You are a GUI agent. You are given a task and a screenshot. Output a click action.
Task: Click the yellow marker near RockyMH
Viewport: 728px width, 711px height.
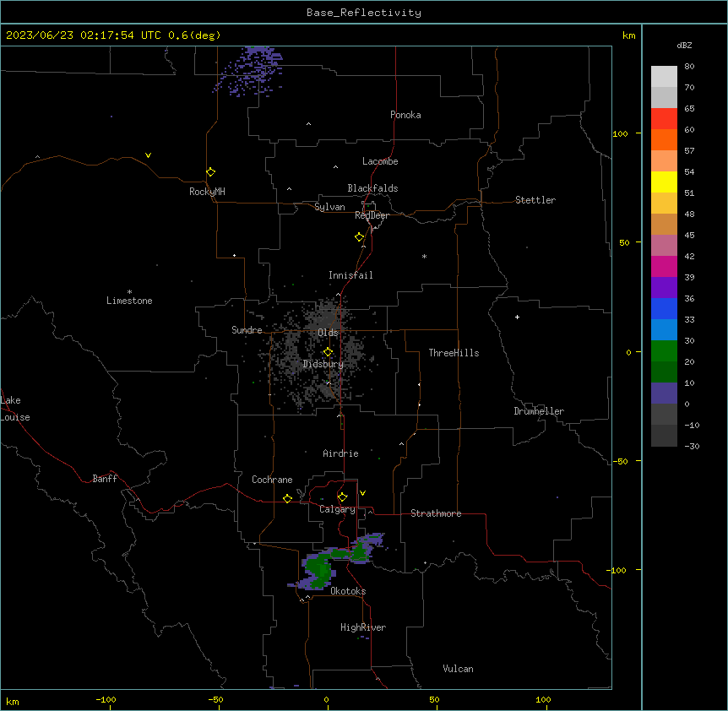[x=210, y=172]
